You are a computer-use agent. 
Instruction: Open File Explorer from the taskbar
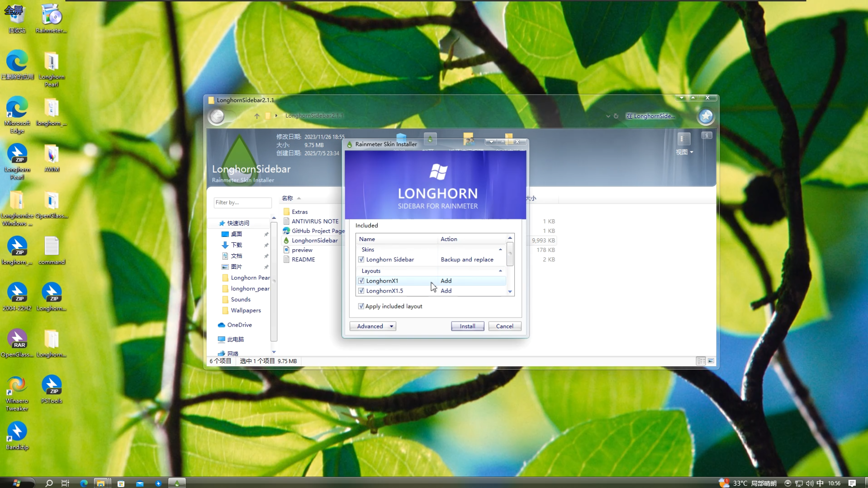click(x=100, y=483)
